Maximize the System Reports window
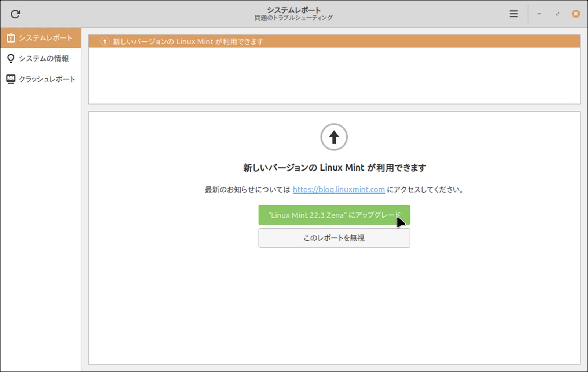The height and width of the screenshot is (372, 588). click(x=558, y=14)
